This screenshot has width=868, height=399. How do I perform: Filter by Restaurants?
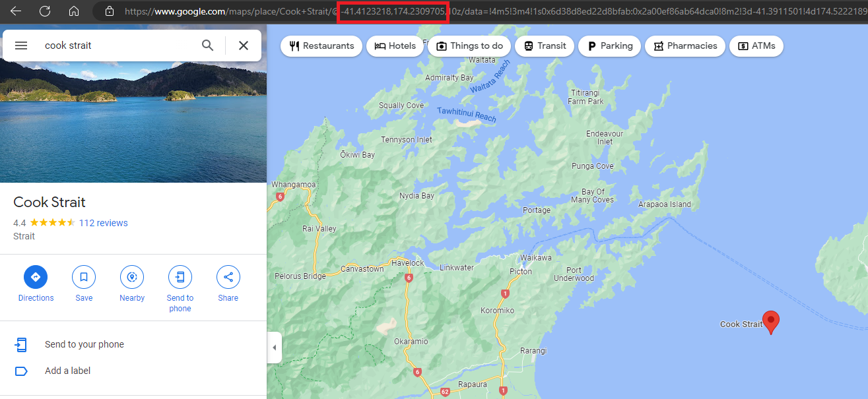click(321, 46)
